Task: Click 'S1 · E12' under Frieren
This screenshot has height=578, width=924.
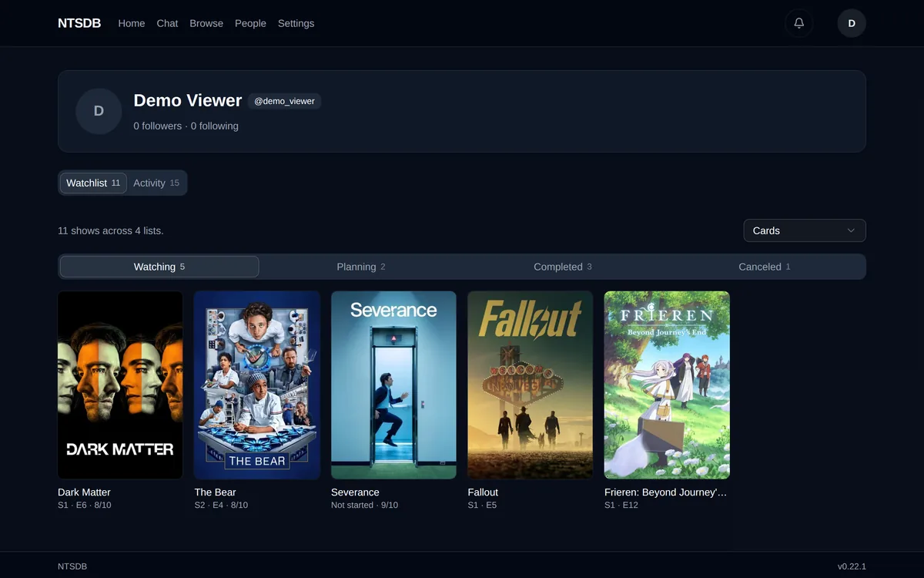Action: click(621, 505)
